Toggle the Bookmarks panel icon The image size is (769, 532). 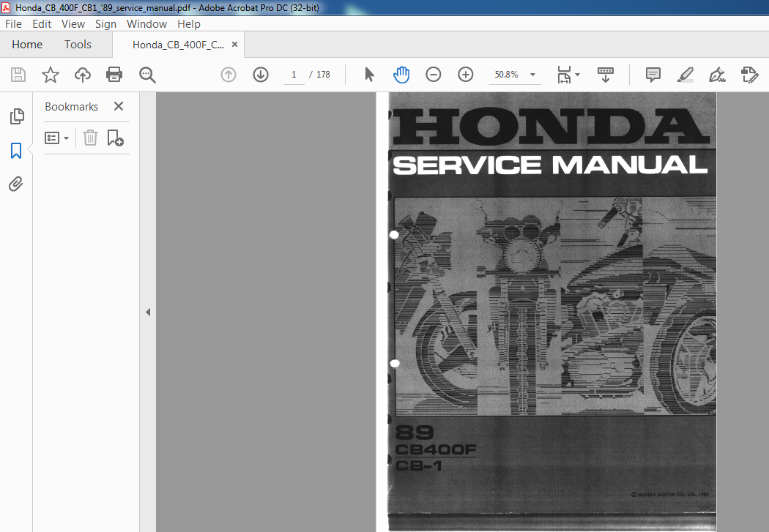[16, 151]
